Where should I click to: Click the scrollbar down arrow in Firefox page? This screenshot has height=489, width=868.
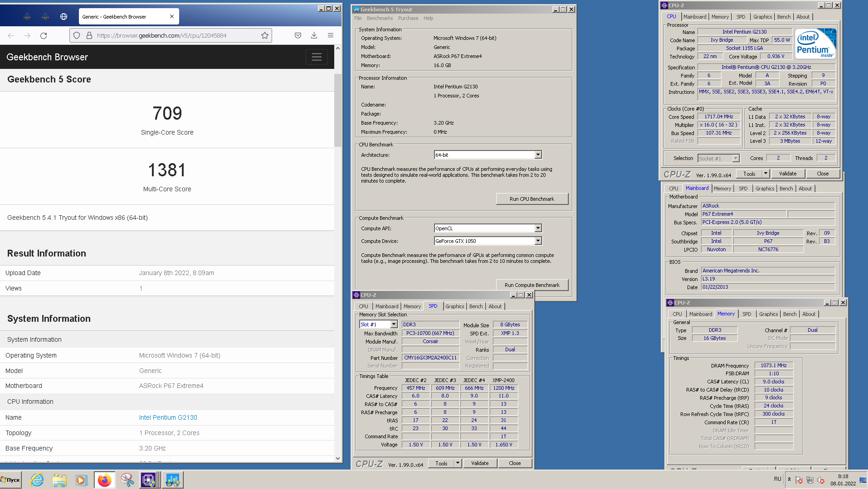tap(338, 458)
